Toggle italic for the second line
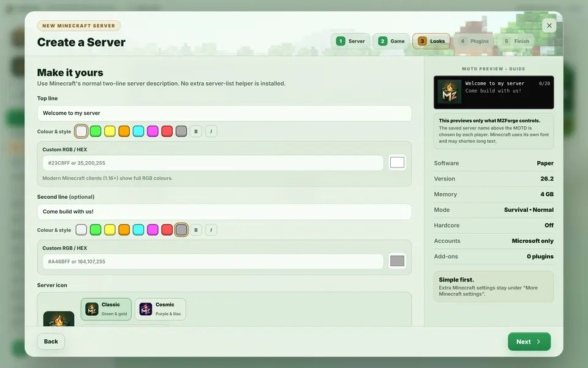Image resolution: width=588 pixels, height=368 pixels. pyautogui.click(x=211, y=230)
